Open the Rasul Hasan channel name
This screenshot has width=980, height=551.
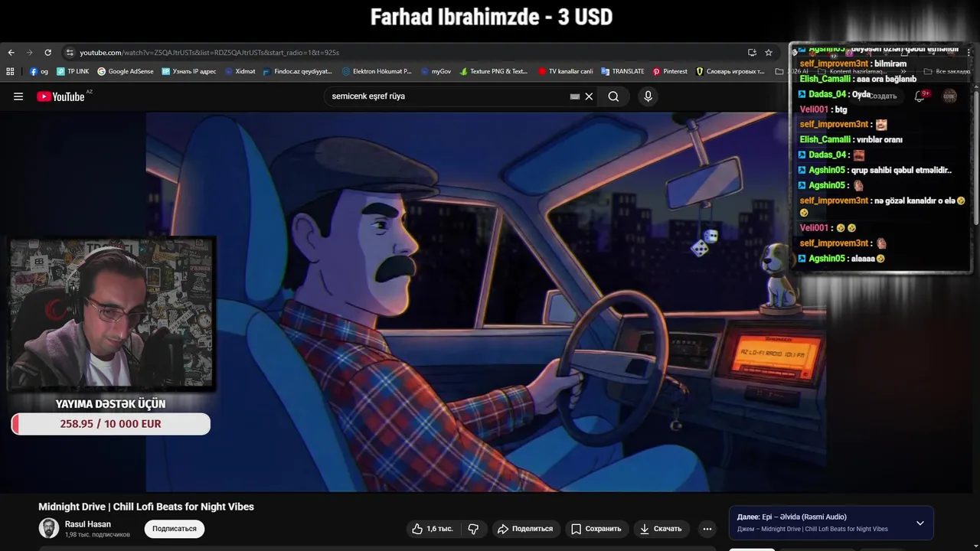click(88, 524)
